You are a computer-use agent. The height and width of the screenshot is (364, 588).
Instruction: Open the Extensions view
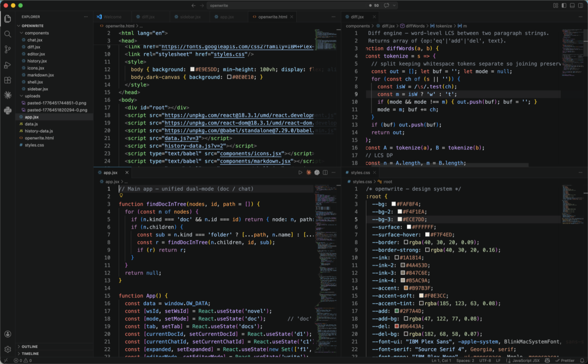point(8,80)
